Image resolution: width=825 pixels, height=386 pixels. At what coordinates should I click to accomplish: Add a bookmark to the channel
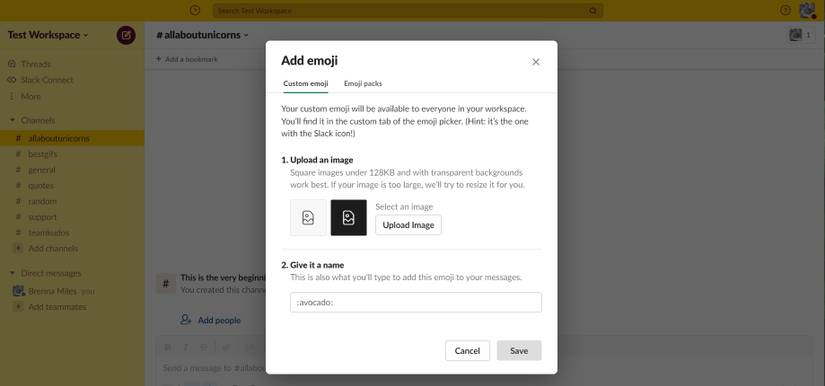(187, 59)
